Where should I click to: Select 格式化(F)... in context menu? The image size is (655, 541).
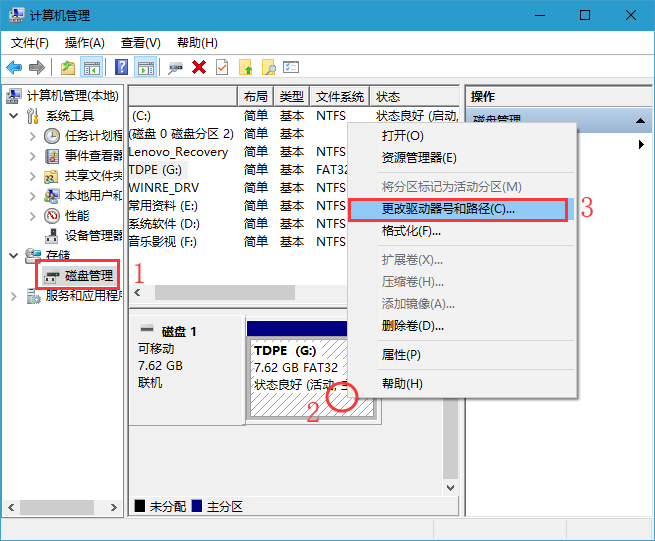pyautogui.click(x=411, y=231)
